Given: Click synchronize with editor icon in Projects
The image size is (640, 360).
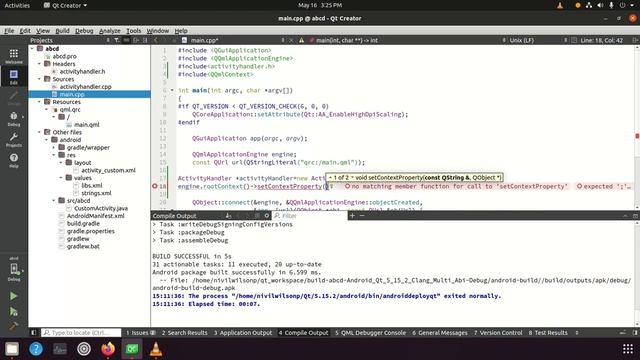Looking at the screenshot, I should click(x=126, y=40).
